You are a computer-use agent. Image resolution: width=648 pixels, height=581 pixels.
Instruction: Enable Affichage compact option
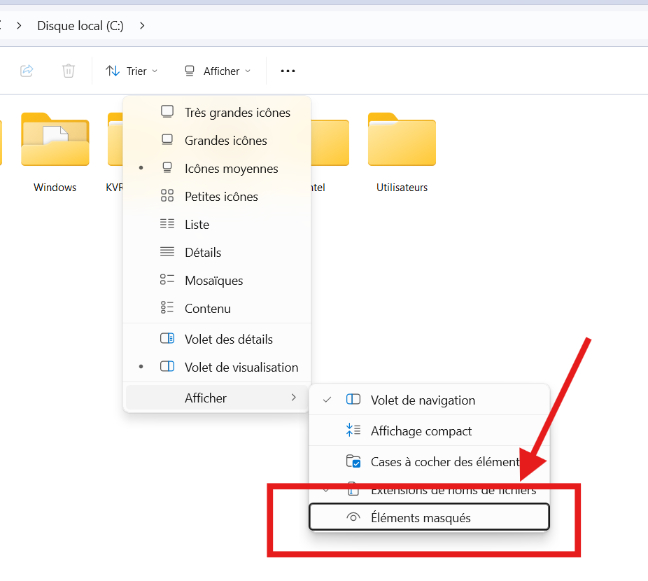[429, 431]
